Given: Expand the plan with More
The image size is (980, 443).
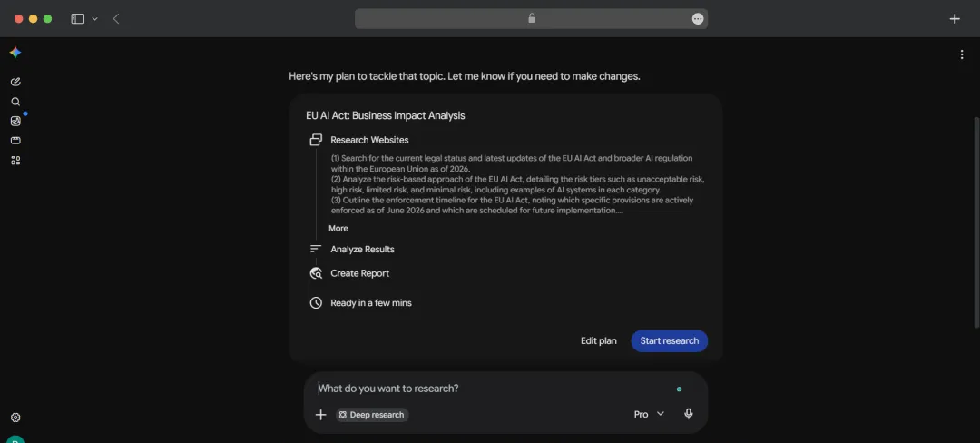Looking at the screenshot, I should 338,228.
